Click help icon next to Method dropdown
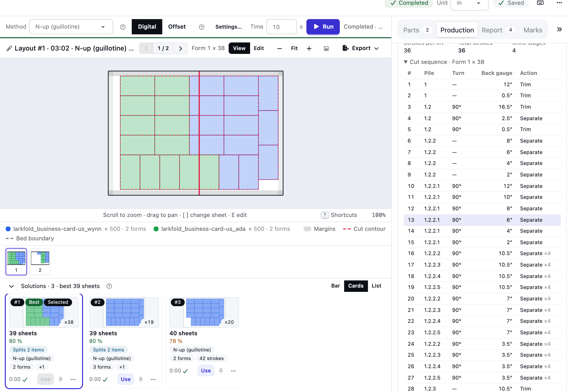Screen dimensions: 567x392 point(123,27)
